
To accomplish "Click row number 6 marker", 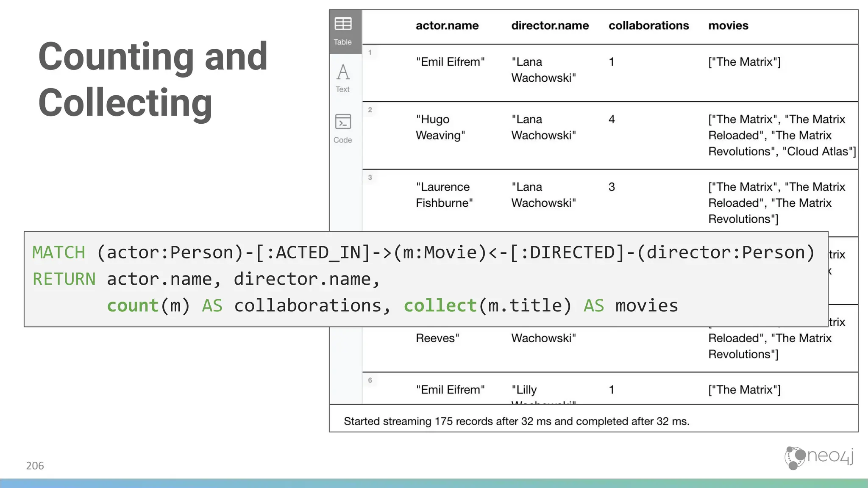I will [x=370, y=380].
